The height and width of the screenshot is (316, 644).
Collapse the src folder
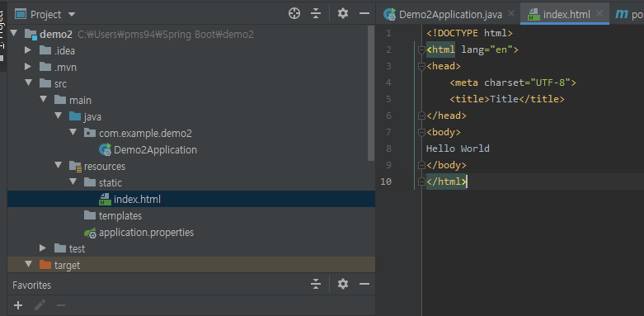(x=28, y=83)
